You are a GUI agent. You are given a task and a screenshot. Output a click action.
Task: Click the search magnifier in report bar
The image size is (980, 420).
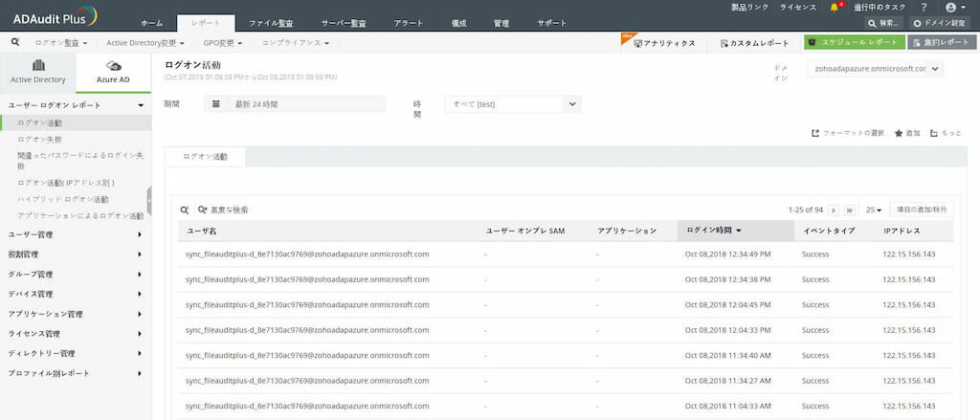click(x=15, y=42)
